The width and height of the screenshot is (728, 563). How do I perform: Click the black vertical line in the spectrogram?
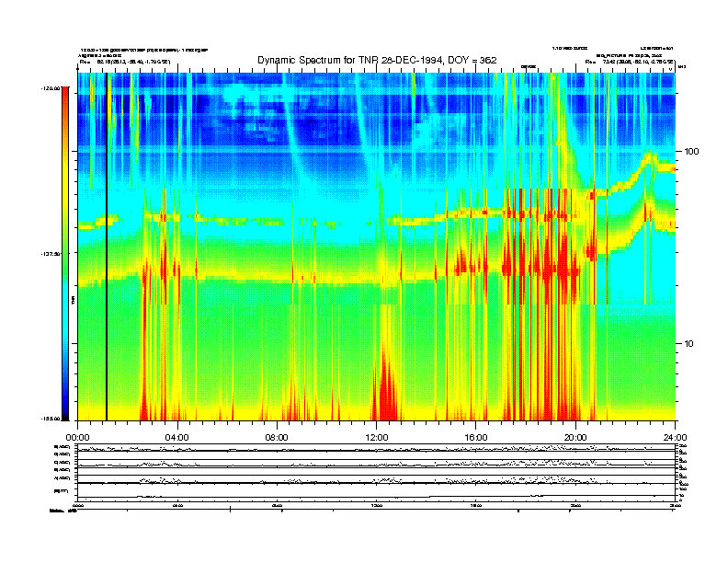tap(107, 247)
